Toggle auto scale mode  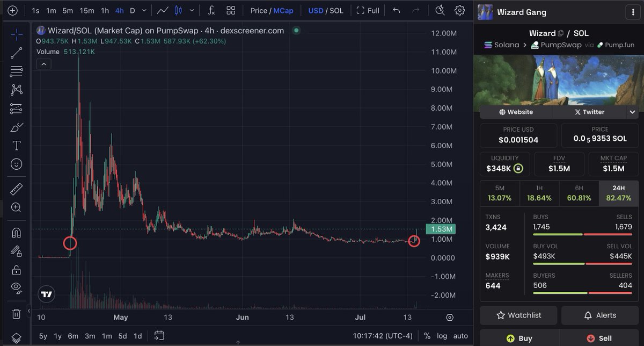pyautogui.click(x=460, y=336)
